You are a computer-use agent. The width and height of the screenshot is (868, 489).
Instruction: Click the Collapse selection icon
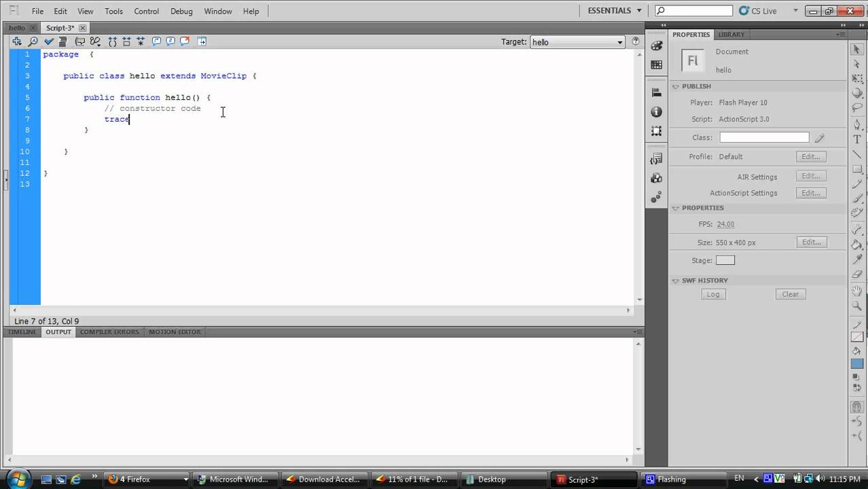126,41
